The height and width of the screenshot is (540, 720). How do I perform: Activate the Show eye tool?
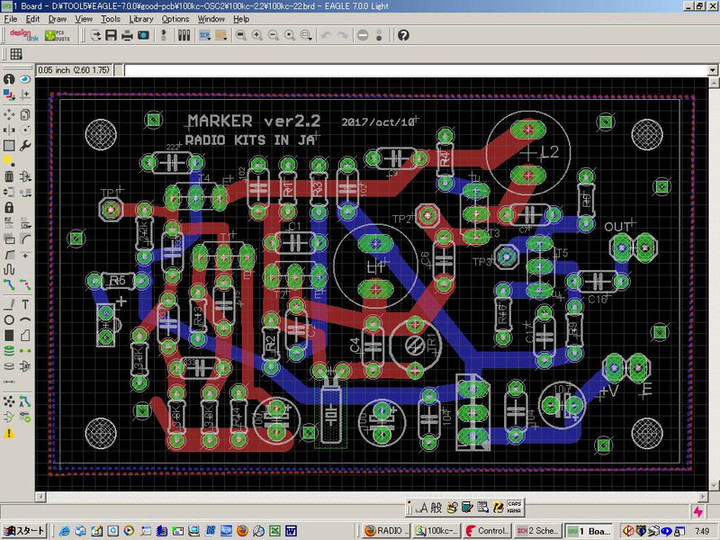point(25,79)
